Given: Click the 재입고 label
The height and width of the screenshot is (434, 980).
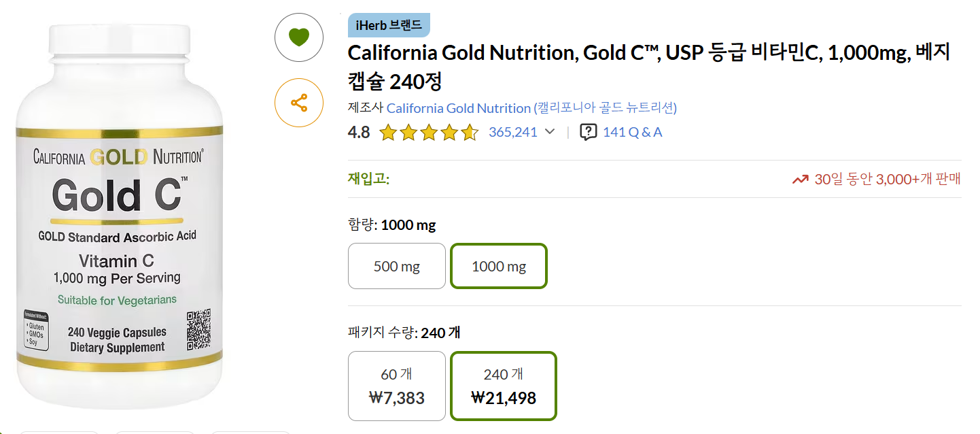Looking at the screenshot, I should coord(368,179).
